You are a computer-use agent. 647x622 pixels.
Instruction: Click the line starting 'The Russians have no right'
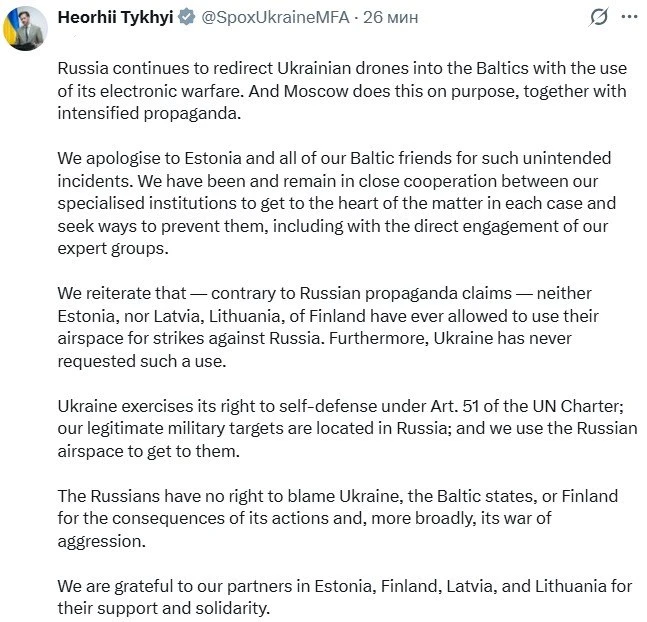tap(338, 496)
